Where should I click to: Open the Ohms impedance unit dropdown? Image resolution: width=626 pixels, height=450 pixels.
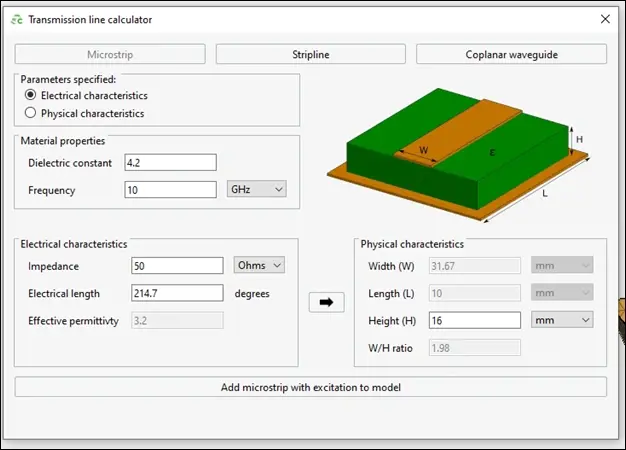click(259, 265)
